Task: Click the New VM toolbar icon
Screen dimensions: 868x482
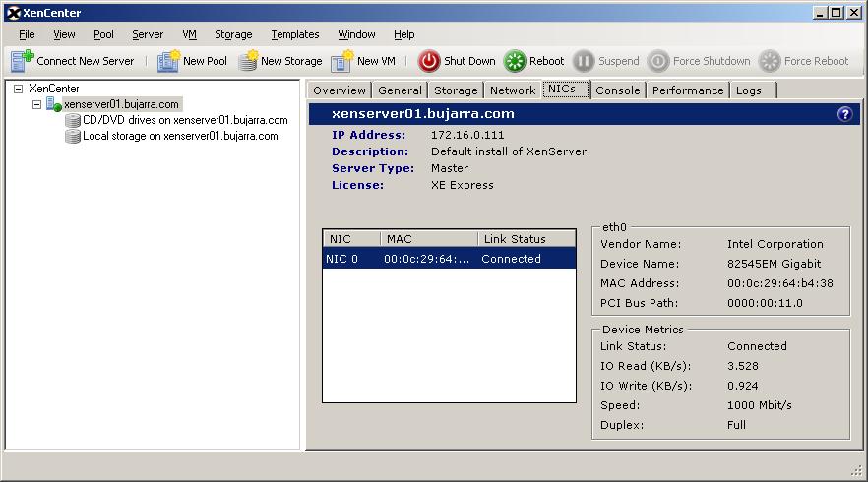Action: 342,61
